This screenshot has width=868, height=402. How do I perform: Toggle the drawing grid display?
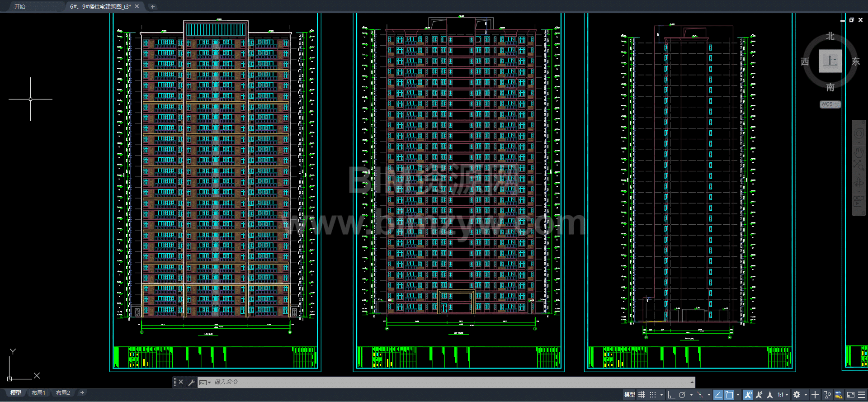(642, 395)
